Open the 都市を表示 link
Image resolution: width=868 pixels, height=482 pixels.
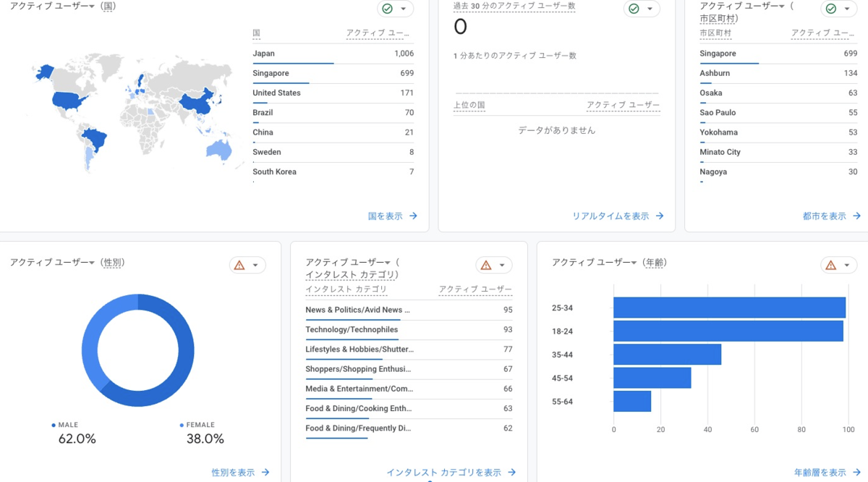click(831, 216)
